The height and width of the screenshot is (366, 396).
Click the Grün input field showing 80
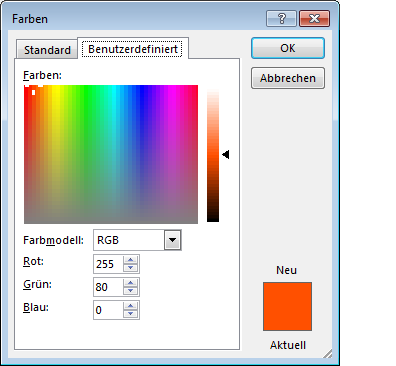click(109, 287)
